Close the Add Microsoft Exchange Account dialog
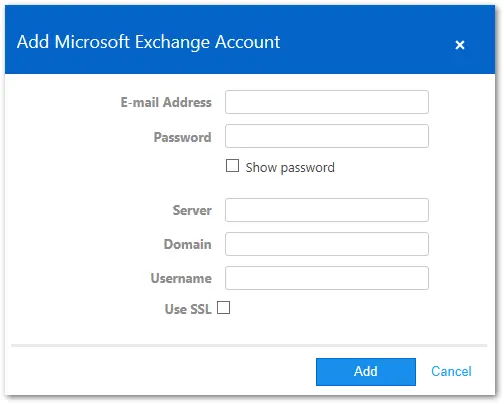 click(460, 45)
